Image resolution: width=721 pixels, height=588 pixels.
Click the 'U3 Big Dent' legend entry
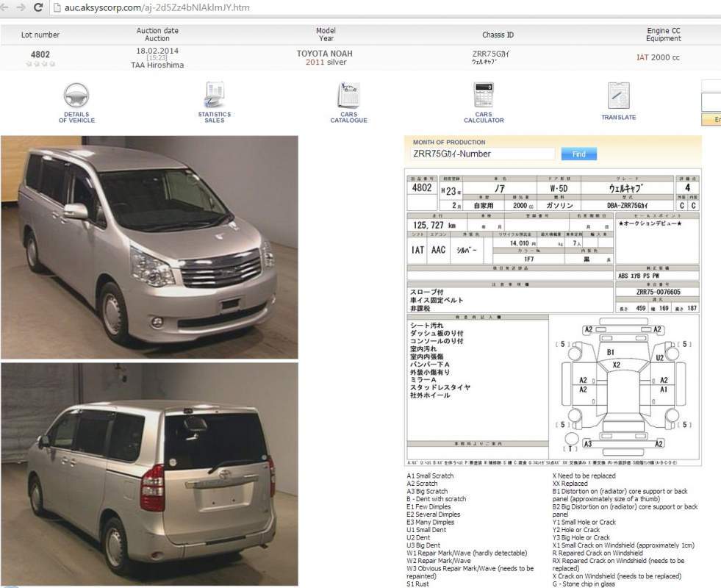423,545
